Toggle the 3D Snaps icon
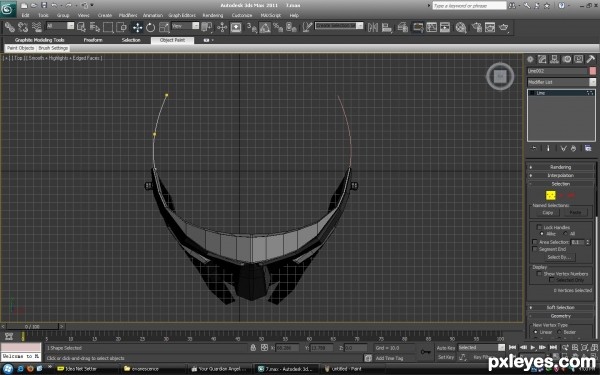The height and width of the screenshot is (375, 600). [251, 27]
